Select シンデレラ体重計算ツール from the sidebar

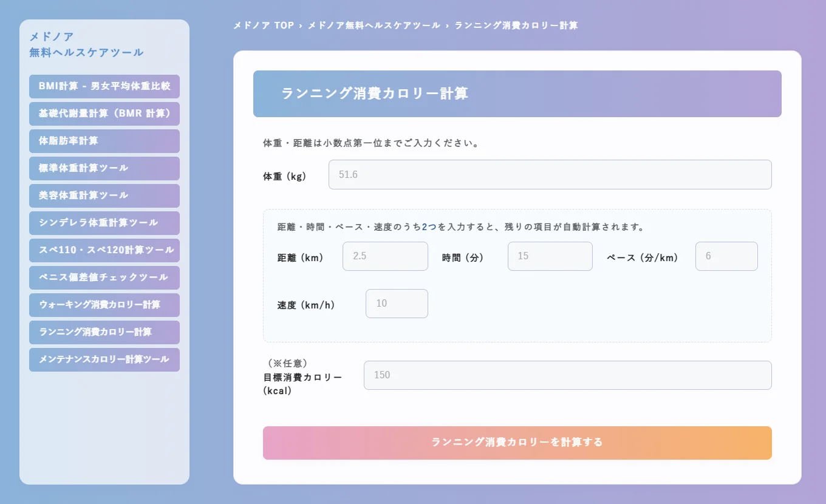point(104,223)
